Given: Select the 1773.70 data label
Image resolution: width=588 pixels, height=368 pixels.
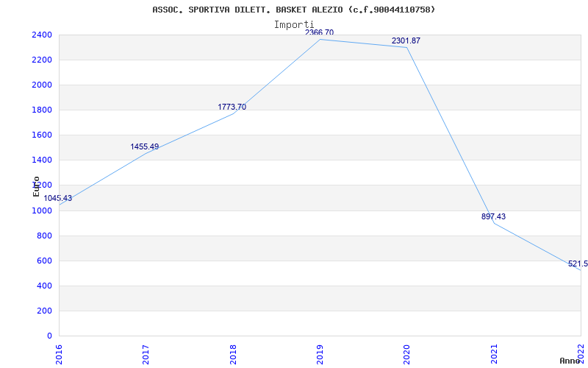Looking at the screenshot, I should [x=232, y=107].
